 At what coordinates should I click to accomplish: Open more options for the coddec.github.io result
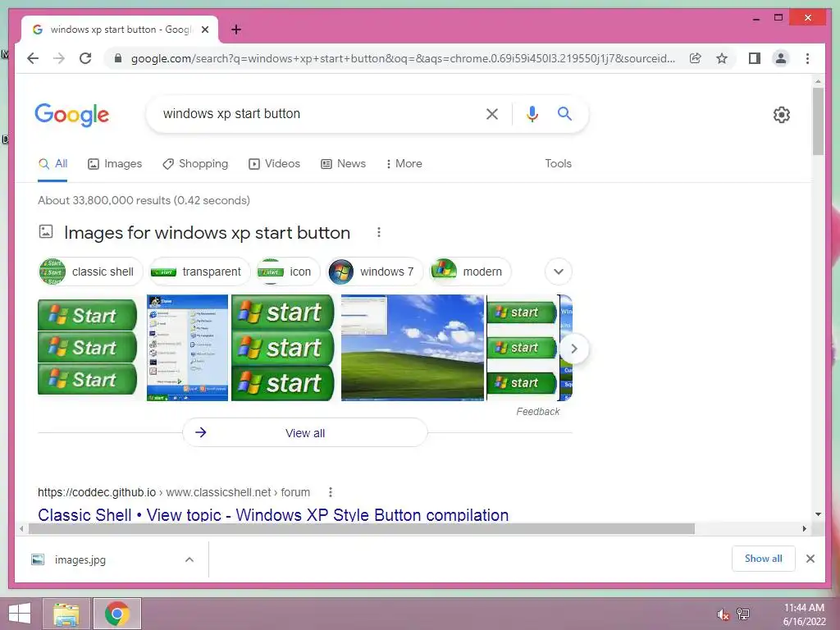[x=331, y=492]
